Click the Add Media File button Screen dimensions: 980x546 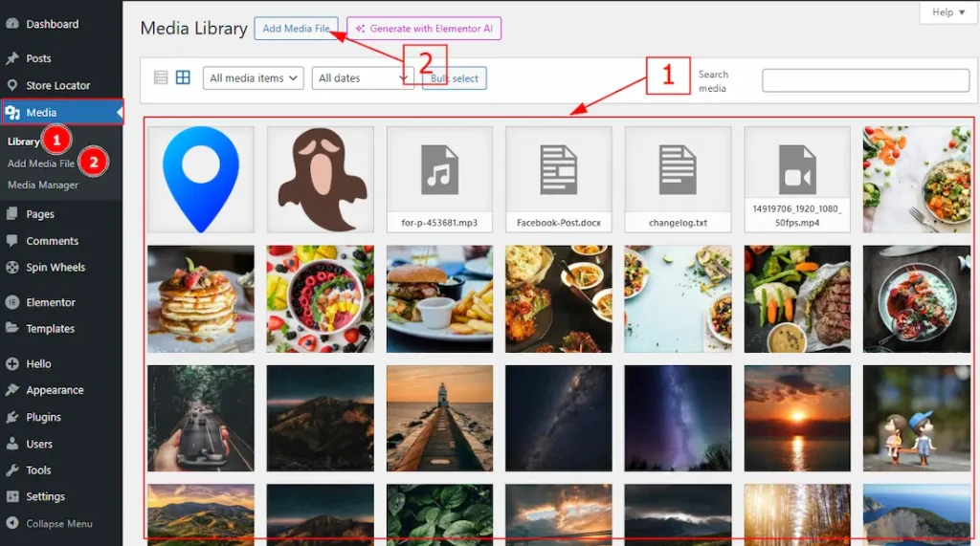click(297, 28)
